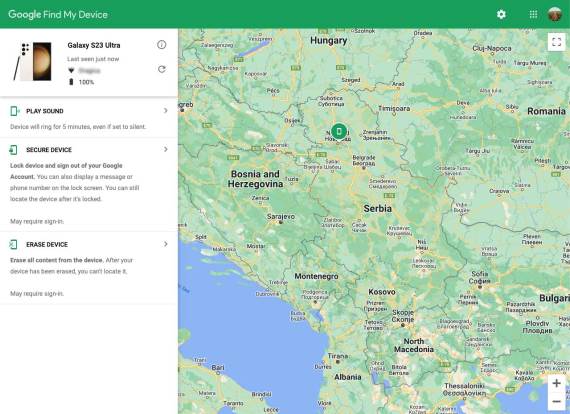Click the 'Last seen just now' text
This screenshot has height=414, width=570.
click(93, 59)
